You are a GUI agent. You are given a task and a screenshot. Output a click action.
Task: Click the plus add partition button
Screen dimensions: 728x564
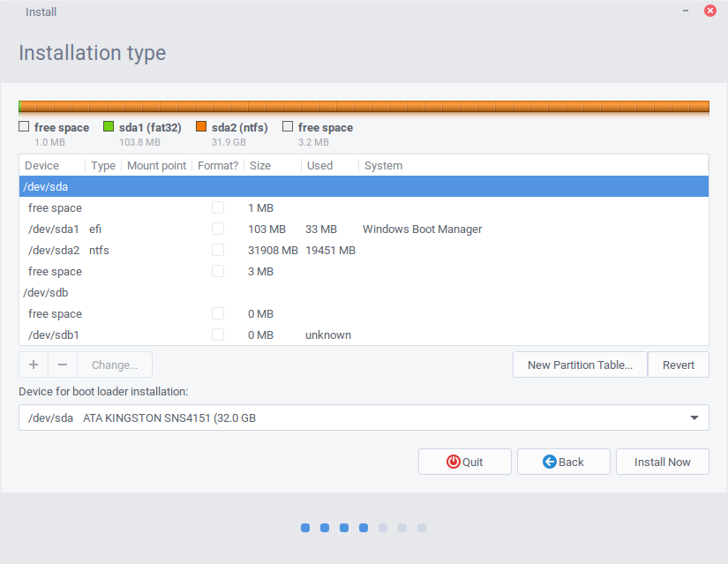pyautogui.click(x=34, y=365)
